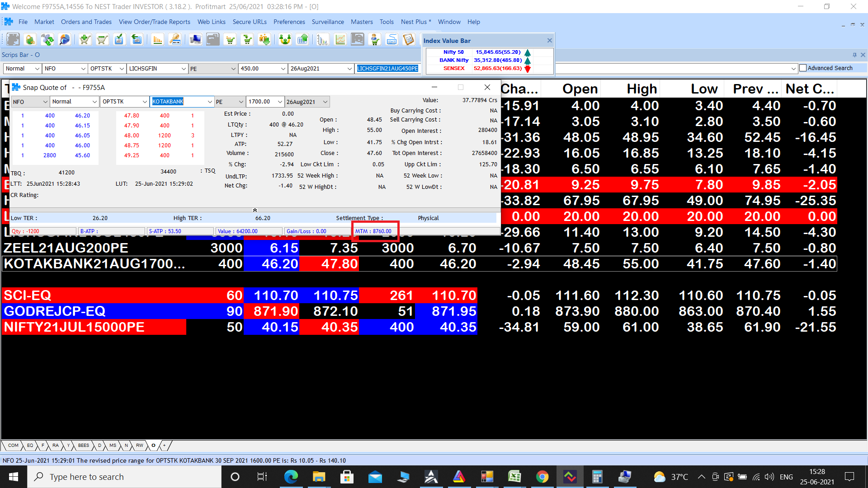Open the 450.00 strike price dropdown
The image size is (868, 488).
click(x=283, y=69)
